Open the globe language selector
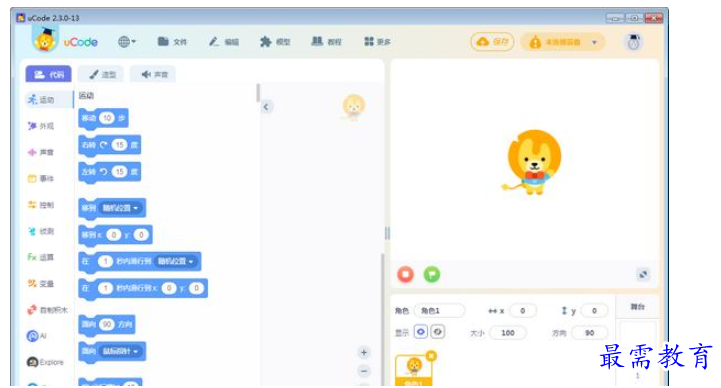721x388 pixels. (x=127, y=42)
